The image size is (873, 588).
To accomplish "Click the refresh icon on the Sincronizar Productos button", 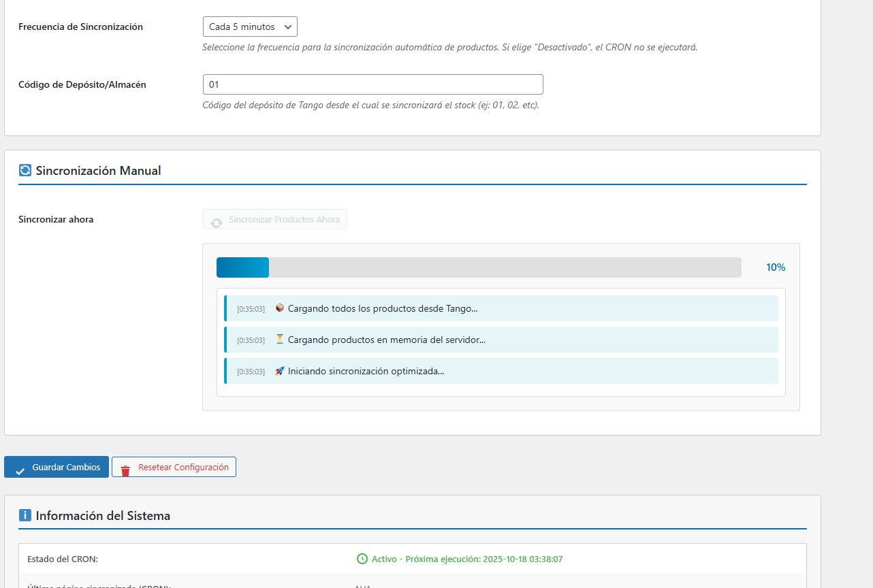I will pos(217,221).
